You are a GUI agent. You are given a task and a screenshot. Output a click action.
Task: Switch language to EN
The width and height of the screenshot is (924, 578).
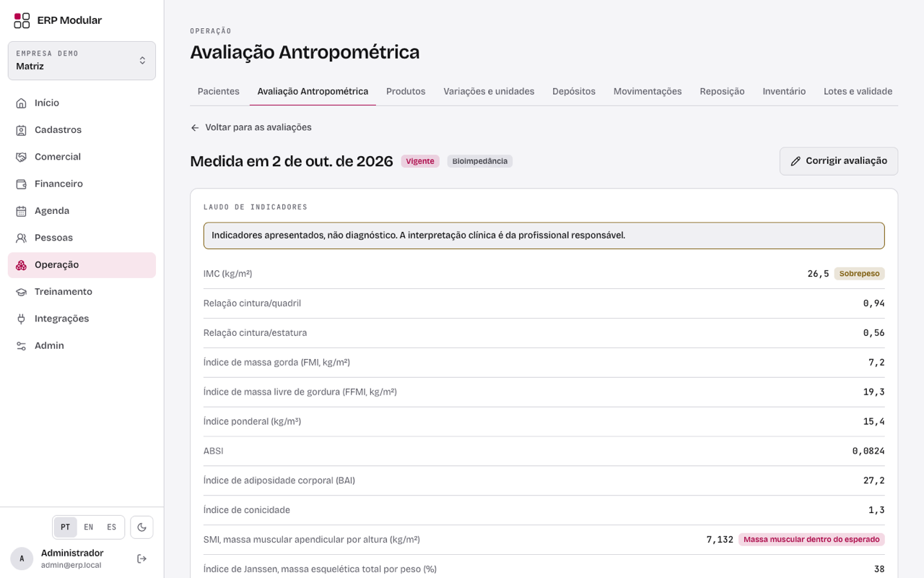coord(89,527)
